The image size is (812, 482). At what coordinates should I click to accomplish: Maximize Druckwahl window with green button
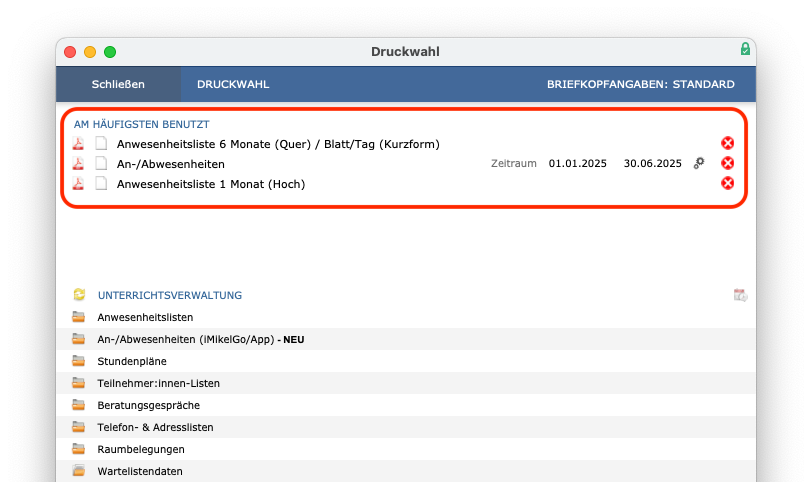pyautogui.click(x=110, y=52)
